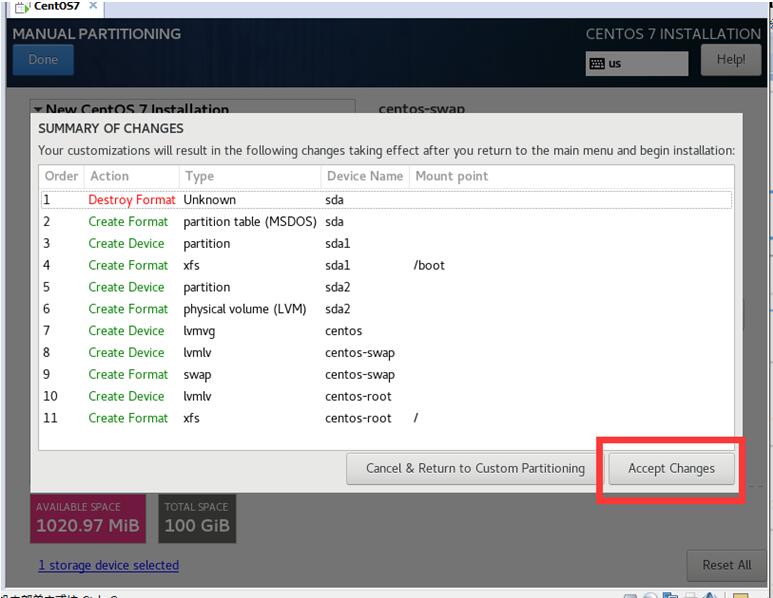This screenshot has height=598, width=773.
Task: Select row 5 Create Device sda2
Action: coord(386,287)
